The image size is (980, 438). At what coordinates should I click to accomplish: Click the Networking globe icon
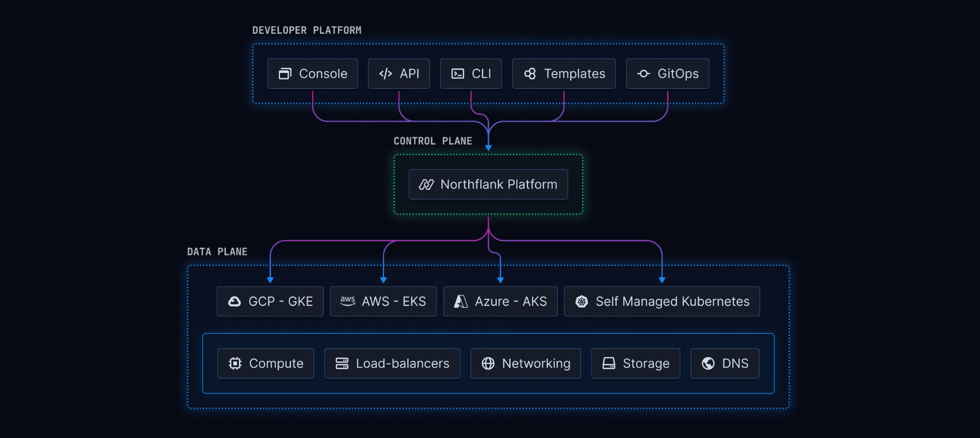tap(488, 364)
